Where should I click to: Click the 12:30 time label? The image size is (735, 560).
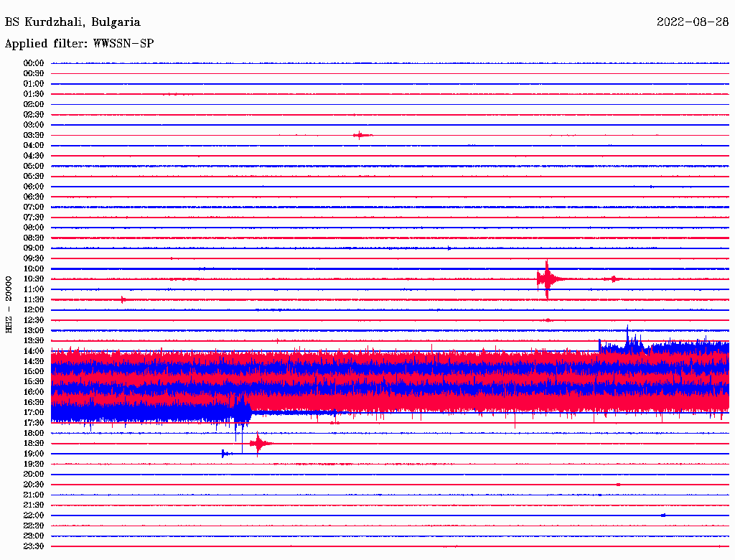coord(34,320)
